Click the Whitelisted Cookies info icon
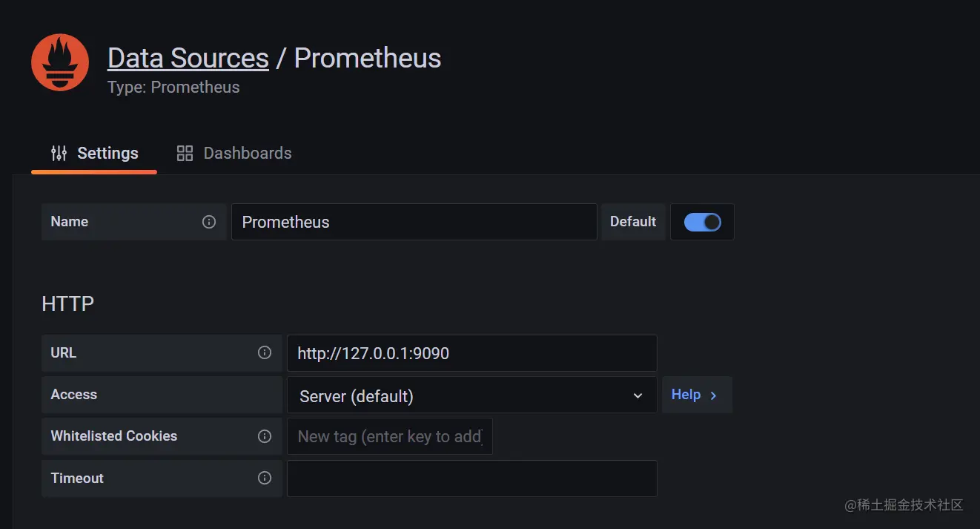980x529 pixels. pyautogui.click(x=265, y=436)
